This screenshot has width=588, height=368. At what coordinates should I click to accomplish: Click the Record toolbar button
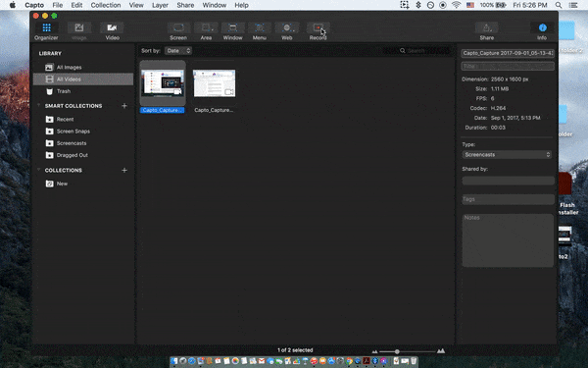[318, 31]
